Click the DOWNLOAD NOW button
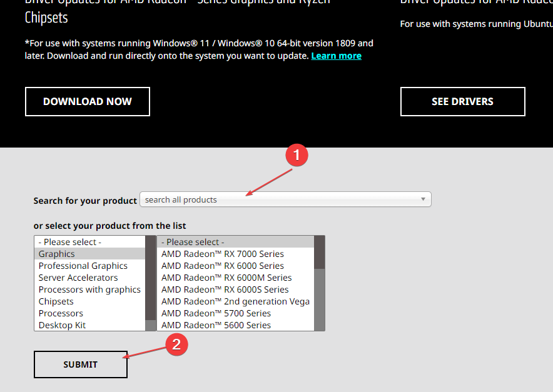 coord(88,101)
